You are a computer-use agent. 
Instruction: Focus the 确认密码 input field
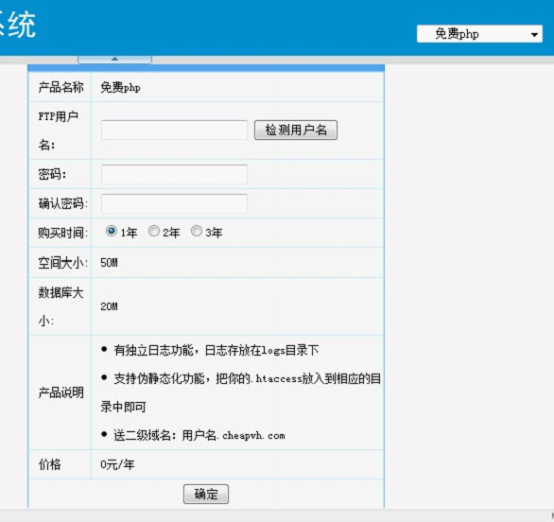tap(174, 204)
